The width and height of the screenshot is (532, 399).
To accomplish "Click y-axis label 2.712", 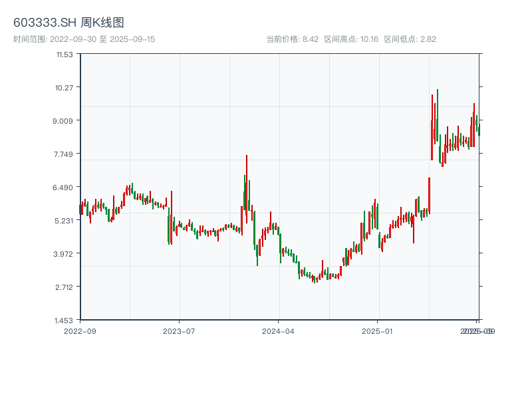I will click(x=64, y=287).
